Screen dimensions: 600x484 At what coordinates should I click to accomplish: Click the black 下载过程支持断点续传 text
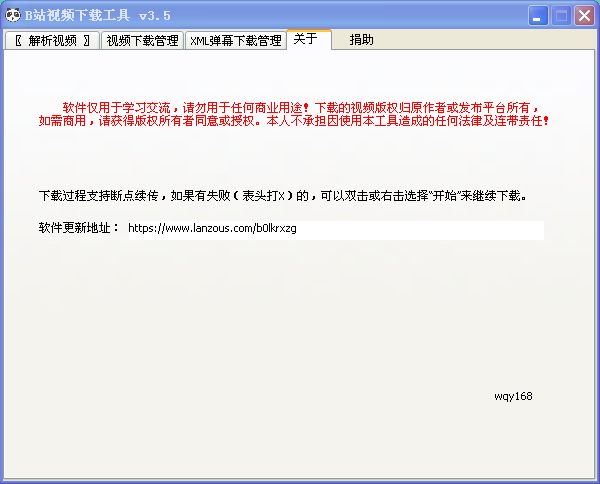283,196
